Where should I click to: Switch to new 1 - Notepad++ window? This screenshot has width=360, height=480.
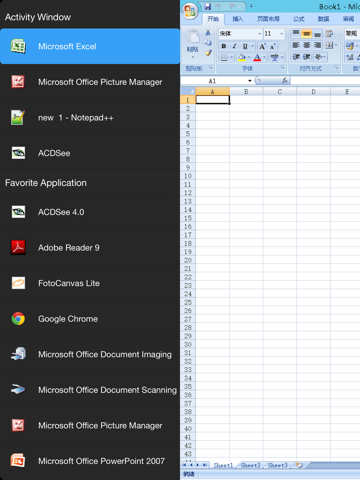90,118
